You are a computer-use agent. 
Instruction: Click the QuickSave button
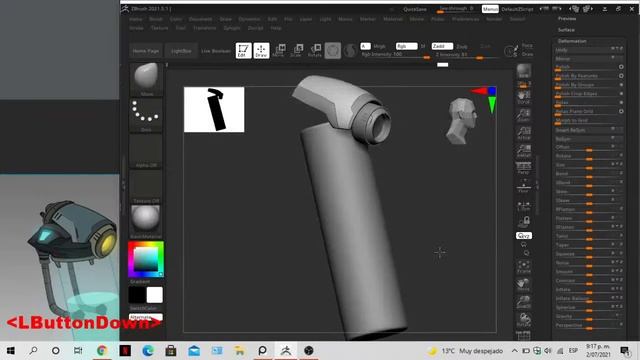(415, 9)
